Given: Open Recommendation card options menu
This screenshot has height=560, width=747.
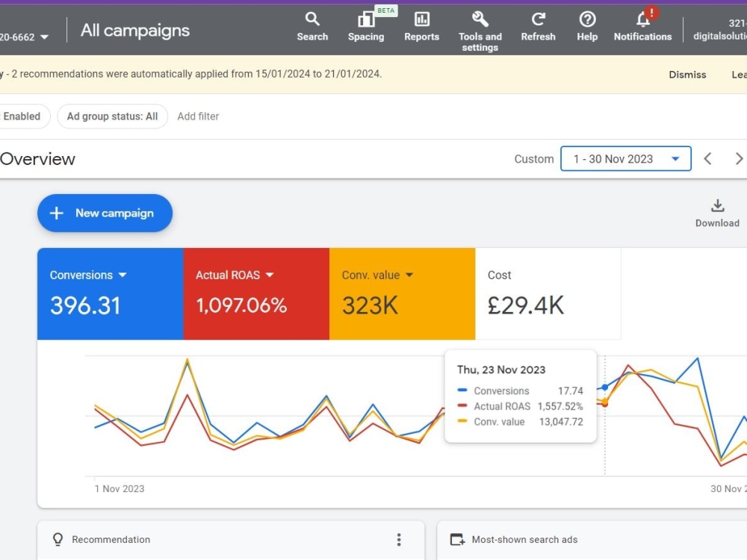Looking at the screenshot, I should (399, 540).
